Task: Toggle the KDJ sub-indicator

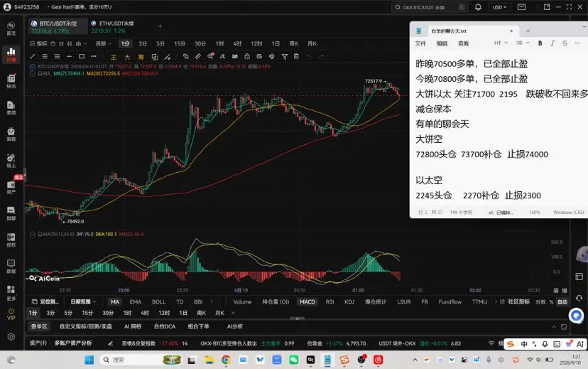Action: pyautogui.click(x=349, y=301)
